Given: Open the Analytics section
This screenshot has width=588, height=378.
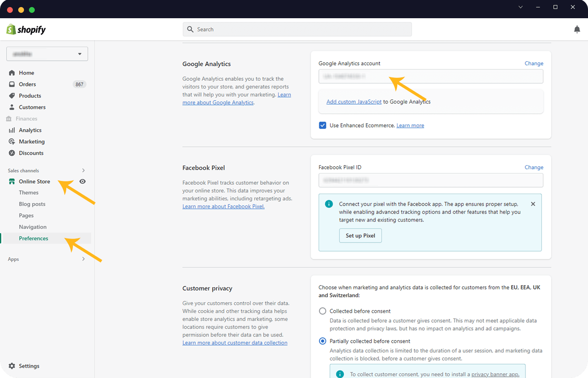Looking at the screenshot, I should [x=30, y=130].
